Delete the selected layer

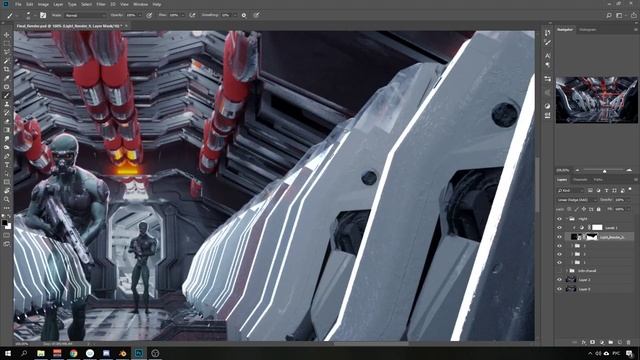629,342
